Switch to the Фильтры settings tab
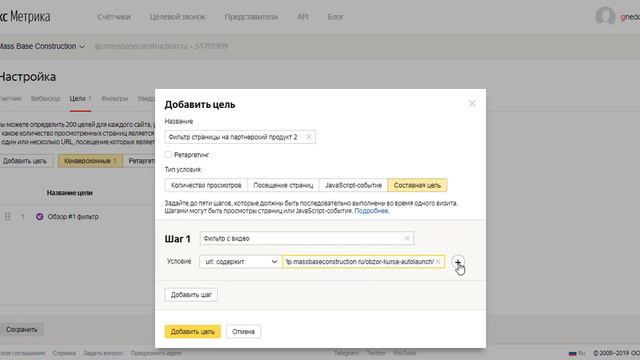The width and height of the screenshot is (640, 360). click(x=114, y=99)
